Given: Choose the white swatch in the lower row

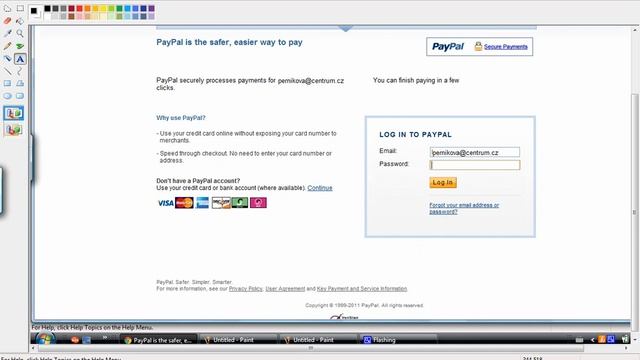Looking at the screenshot, I should tap(47, 16).
